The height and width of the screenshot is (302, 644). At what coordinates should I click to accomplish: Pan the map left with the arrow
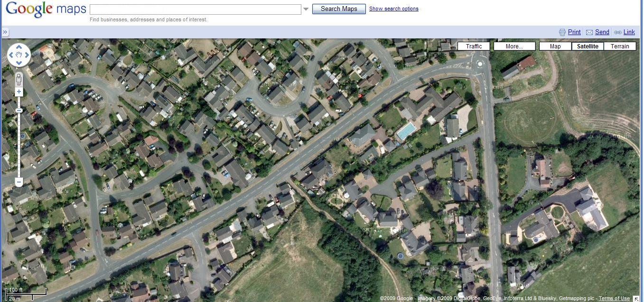pos(11,55)
